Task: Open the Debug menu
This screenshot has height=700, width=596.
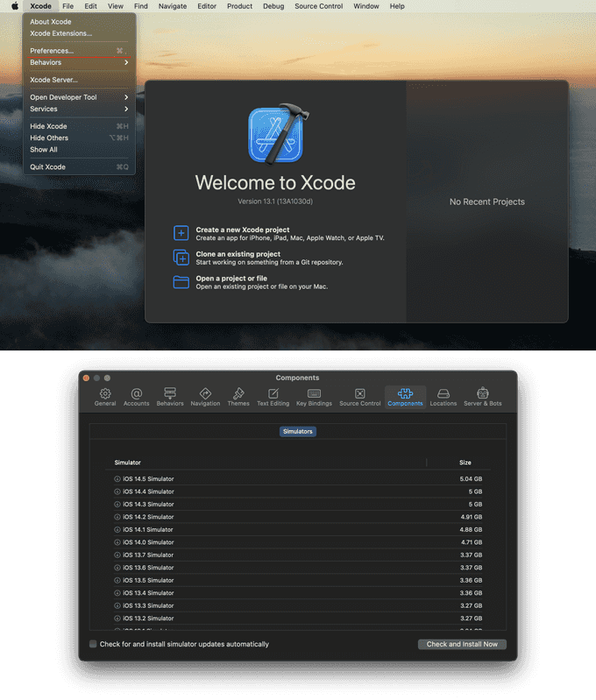Action: tap(273, 6)
